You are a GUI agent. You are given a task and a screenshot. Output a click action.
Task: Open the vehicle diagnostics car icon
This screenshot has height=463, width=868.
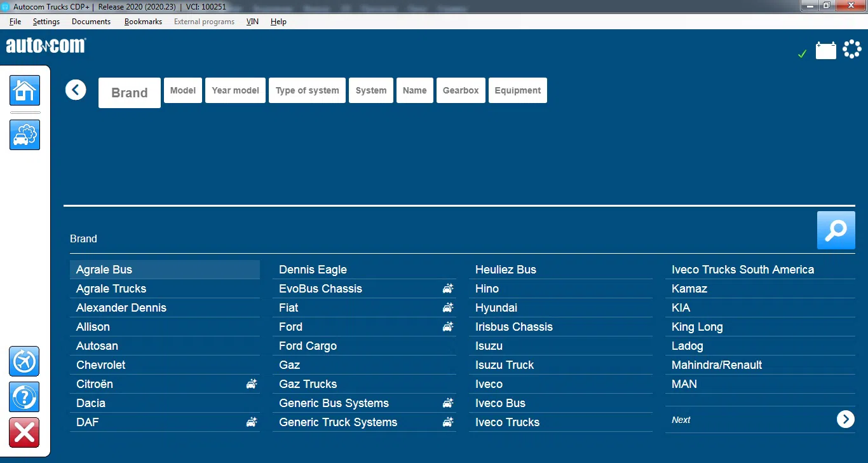coord(25,135)
